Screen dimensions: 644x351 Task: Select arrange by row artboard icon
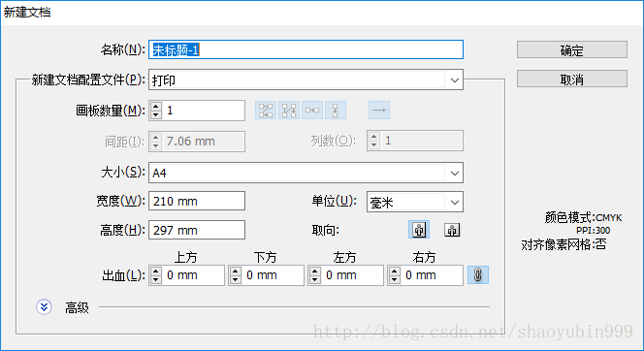pyautogui.click(x=312, y=110)
